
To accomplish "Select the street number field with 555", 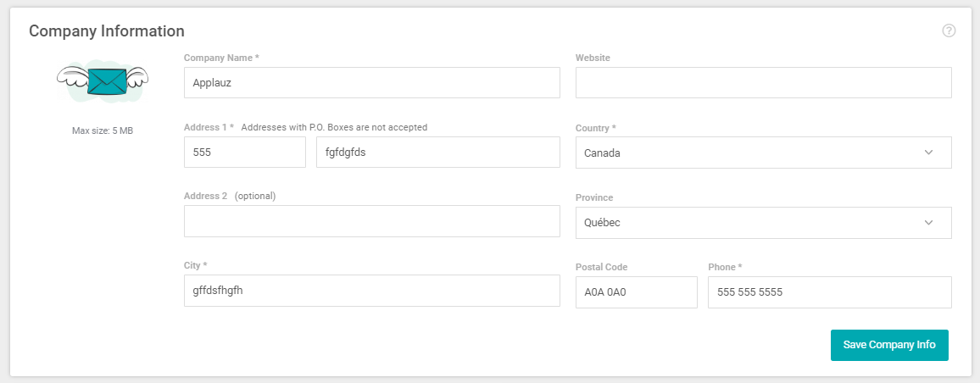I will point(244,153).
